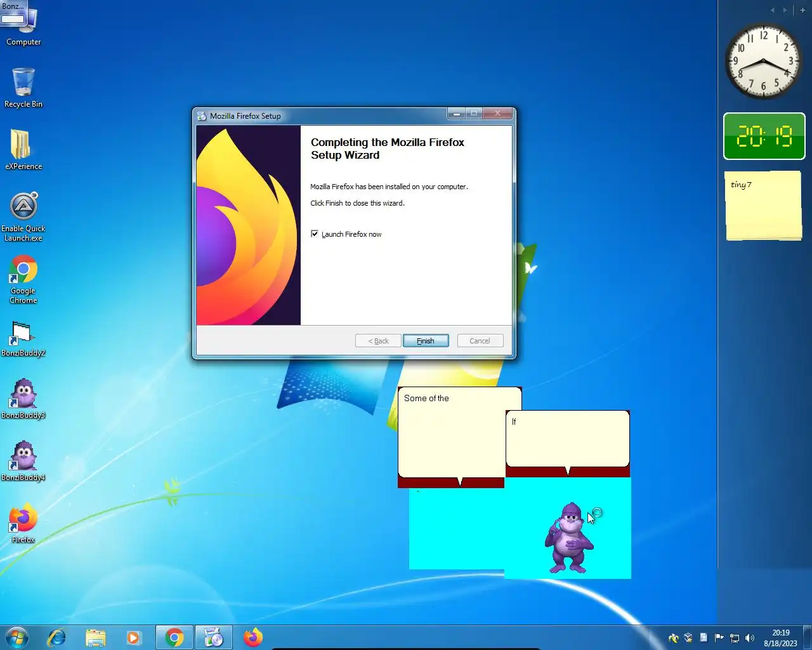The height and width of the screenshot is (650, 812).
Task: Open the Action Center flag tray icon
Action: (719, 638)
